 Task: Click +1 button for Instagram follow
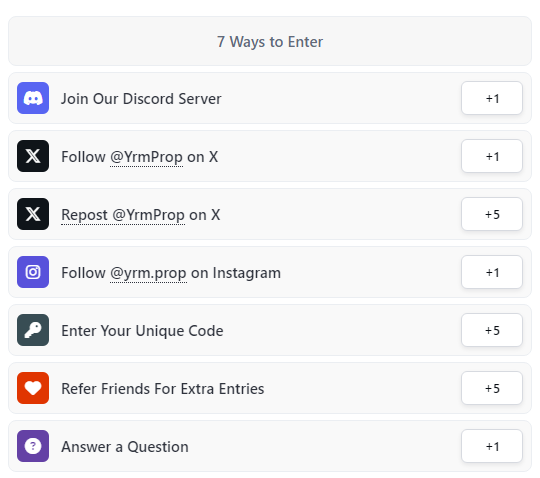(x=492, y=272)
